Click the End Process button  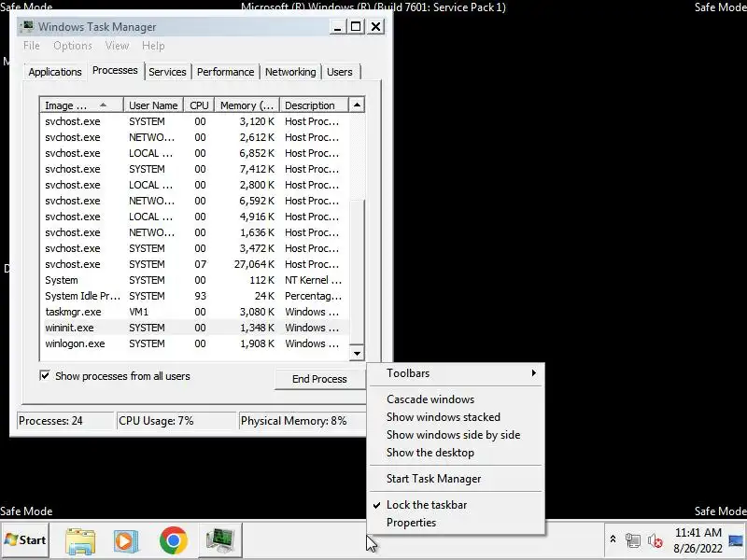(x=319, y=379)
